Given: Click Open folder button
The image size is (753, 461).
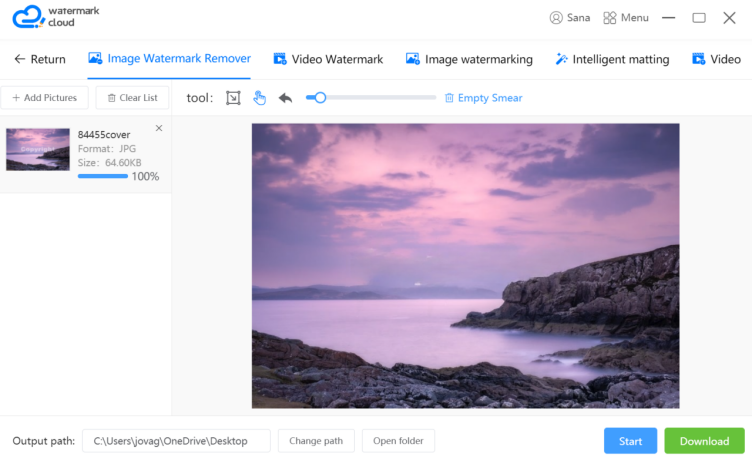Looking at the screenshot, I should click(398, 441).
